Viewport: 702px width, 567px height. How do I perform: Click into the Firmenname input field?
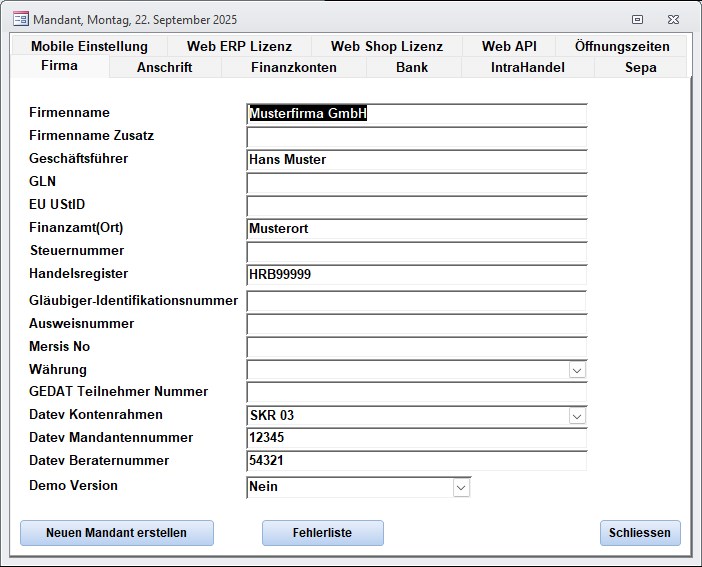point(416,114)
